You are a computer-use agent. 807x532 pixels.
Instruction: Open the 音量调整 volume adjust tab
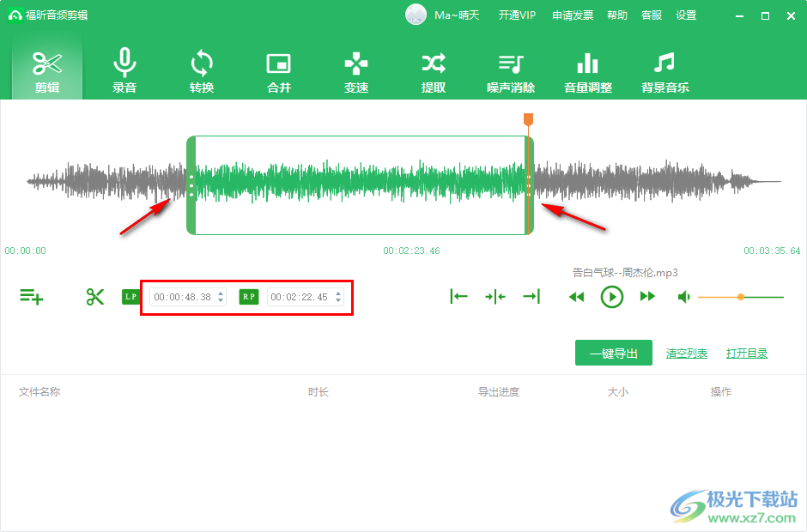(x=588, y=71)
